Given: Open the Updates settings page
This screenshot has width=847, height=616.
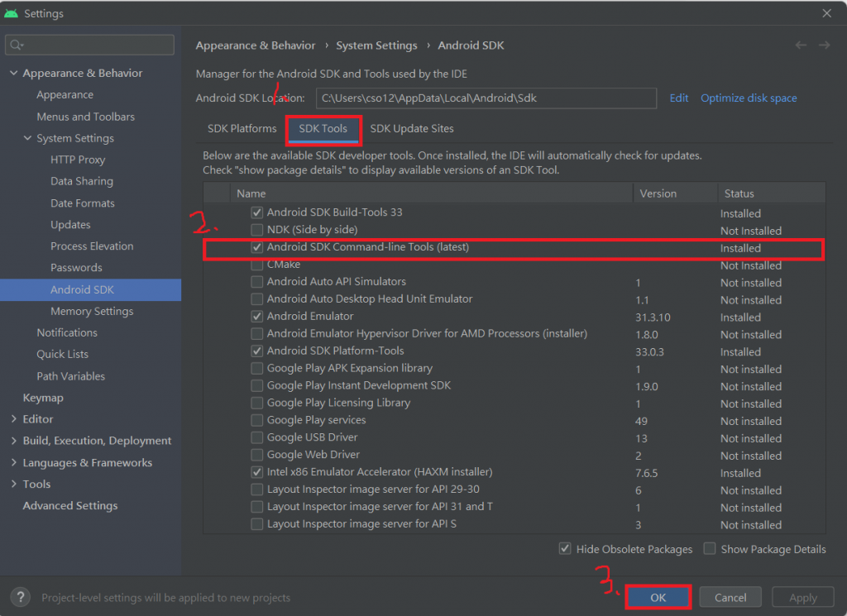Looking at the screenshot, I should tap(70, 225).
